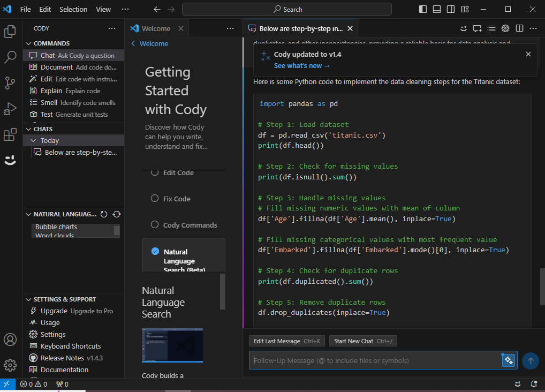
Task: Open the Selection menu
Action: (73, 9)
